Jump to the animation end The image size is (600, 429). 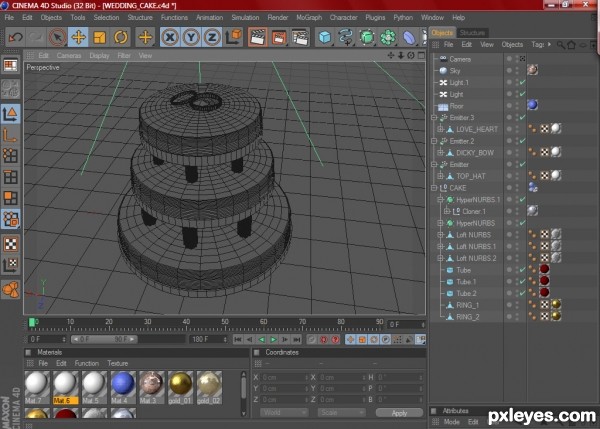(x=297, y=339)
